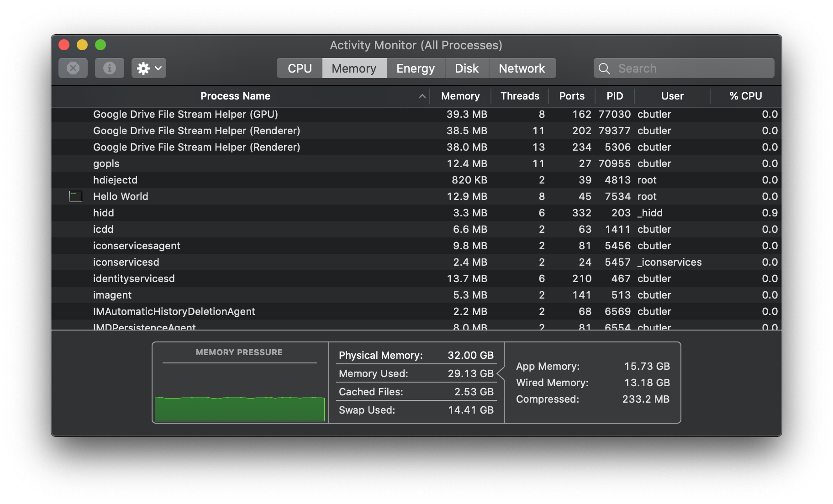Select the Memory tab
Screen dimensions: 833x504
354,68
